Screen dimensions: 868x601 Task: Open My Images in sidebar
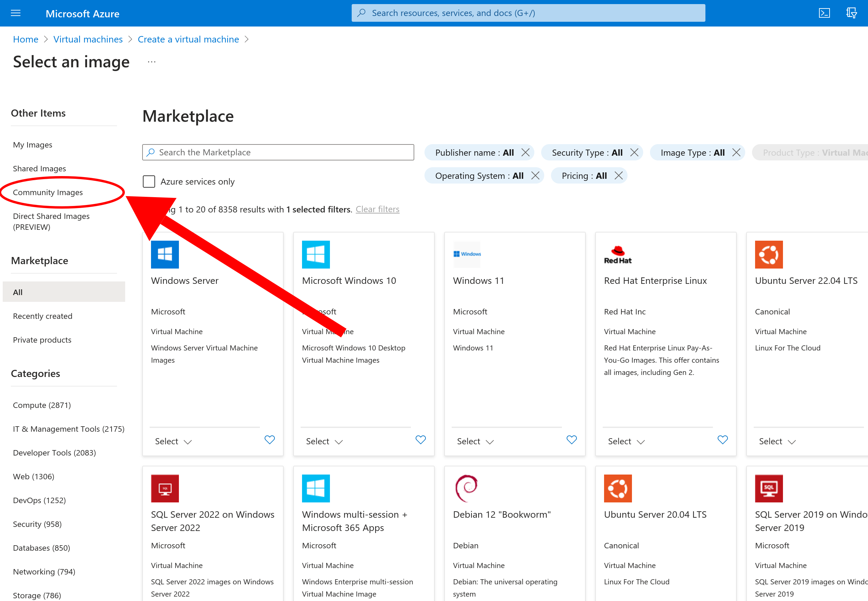33,145
